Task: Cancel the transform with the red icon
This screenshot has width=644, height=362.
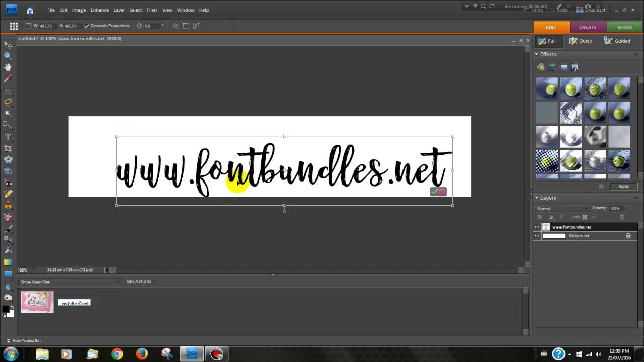Action: (x=442, y=192)
